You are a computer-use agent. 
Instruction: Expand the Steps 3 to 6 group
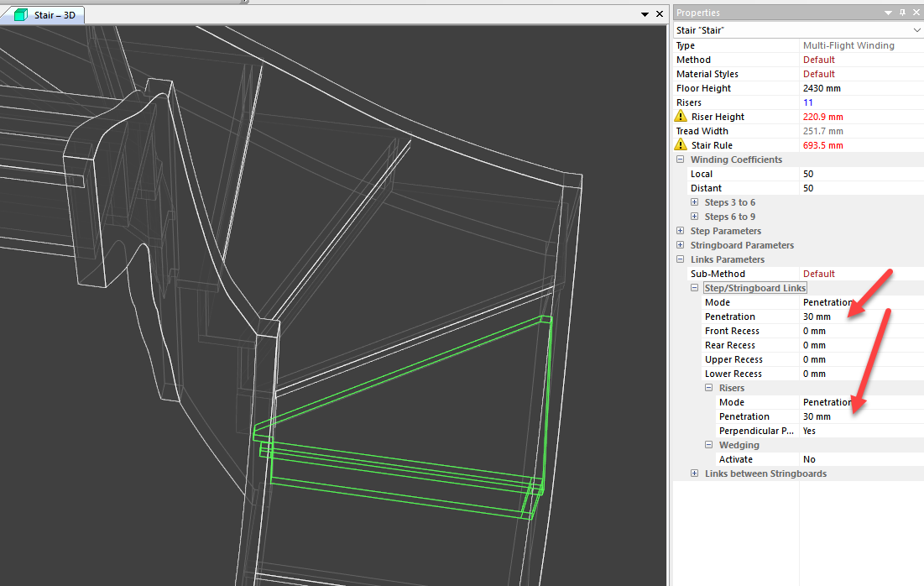695,202
